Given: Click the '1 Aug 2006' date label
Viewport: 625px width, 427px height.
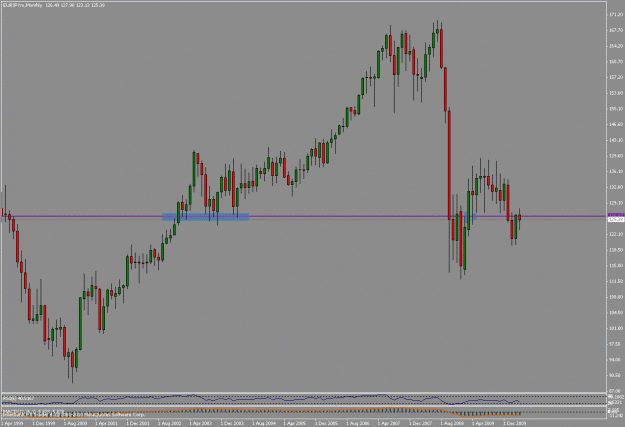Looking at the screenshot, I should click(x=358, y=423).
